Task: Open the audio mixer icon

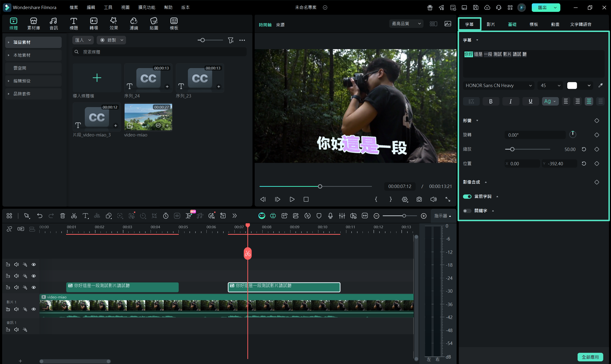Action: point(342,216)
